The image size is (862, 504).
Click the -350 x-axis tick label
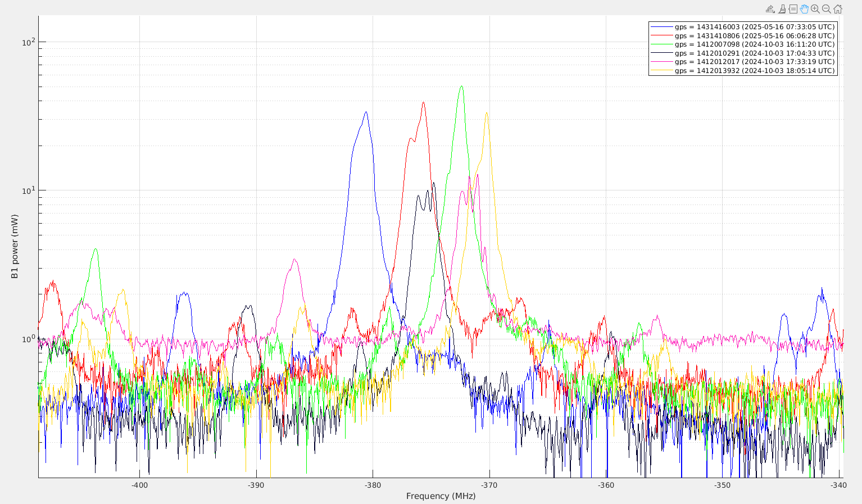coord(723,485)
